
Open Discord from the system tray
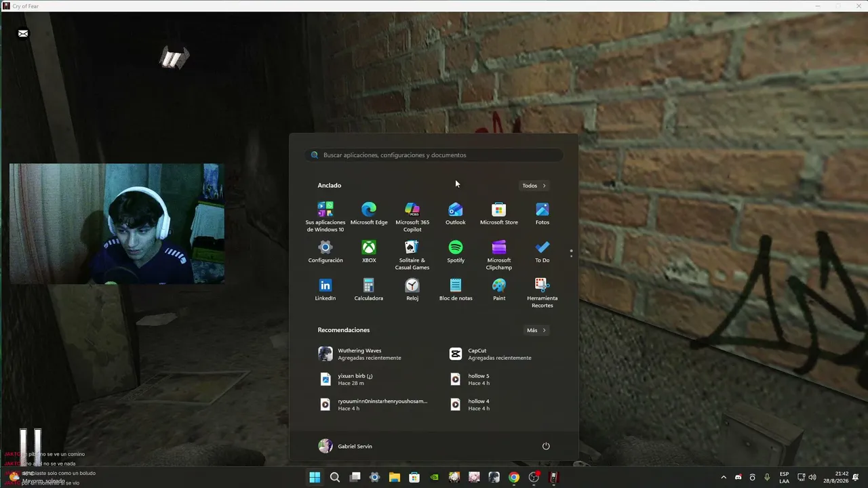738,477
